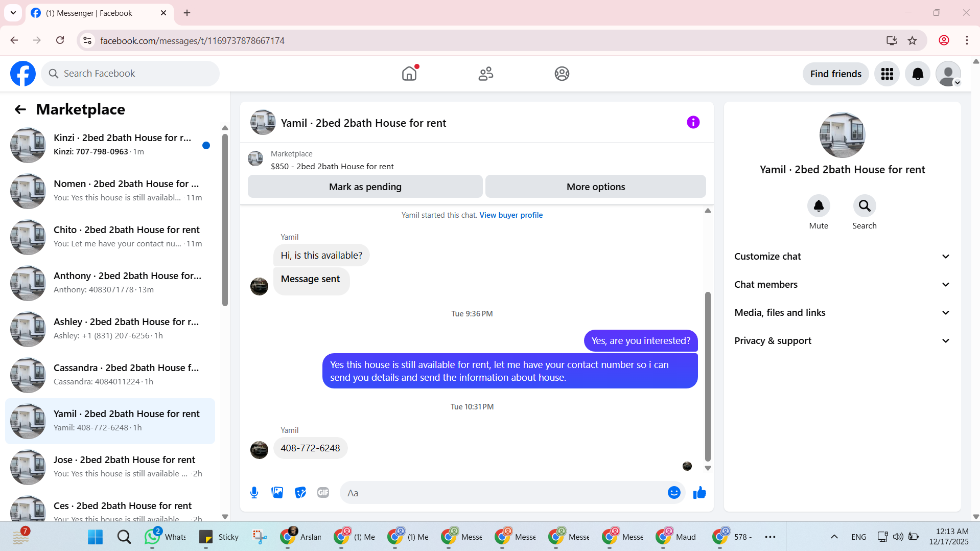Open the Friends icon in top navigation
980x551 pixels.
486,74
